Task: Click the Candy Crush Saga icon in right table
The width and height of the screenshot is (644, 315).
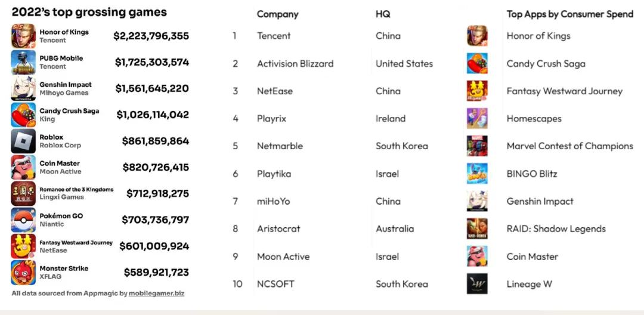Action: point(477,64)
